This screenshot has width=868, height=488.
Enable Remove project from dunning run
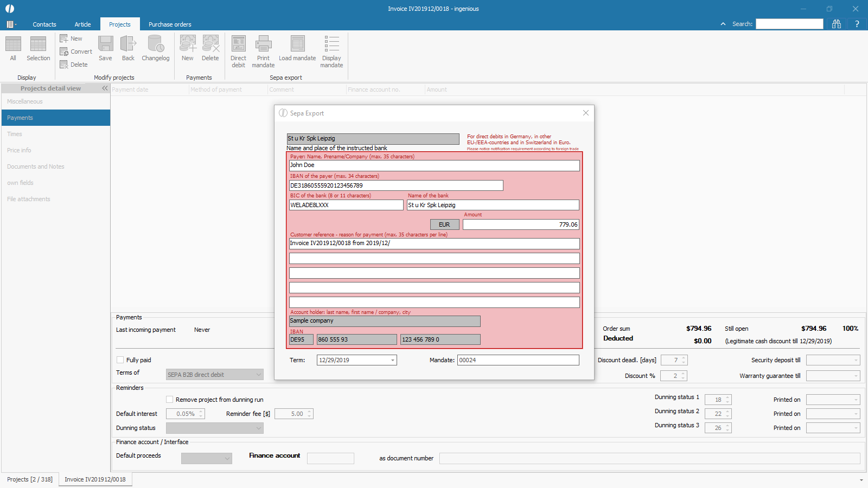pos(170,400)
